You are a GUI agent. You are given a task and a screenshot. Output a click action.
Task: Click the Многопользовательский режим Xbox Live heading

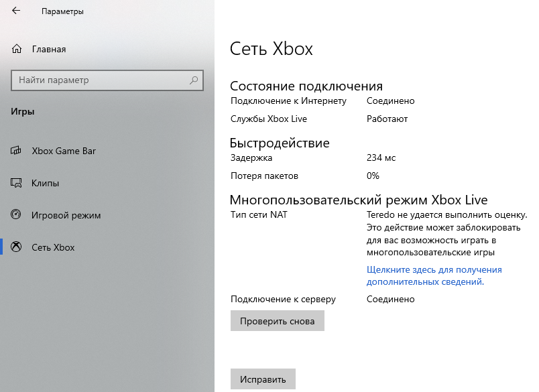pyautogui.click(x=359, y=200)
